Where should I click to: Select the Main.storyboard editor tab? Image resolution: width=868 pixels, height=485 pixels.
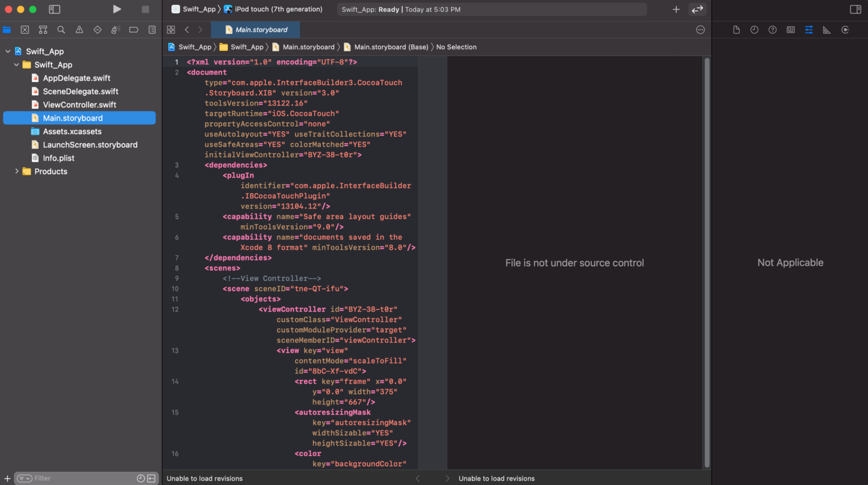coord(256,30)
